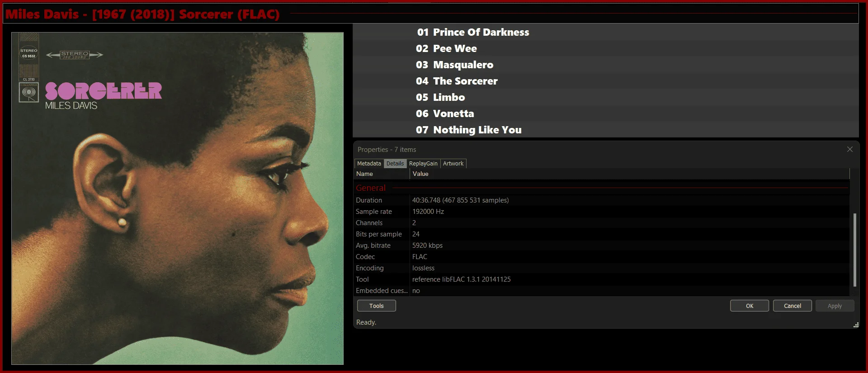The height and width of the screenshot is (373, 868).
Task: Select the Encoding value lossless
Action: [423, 268]
